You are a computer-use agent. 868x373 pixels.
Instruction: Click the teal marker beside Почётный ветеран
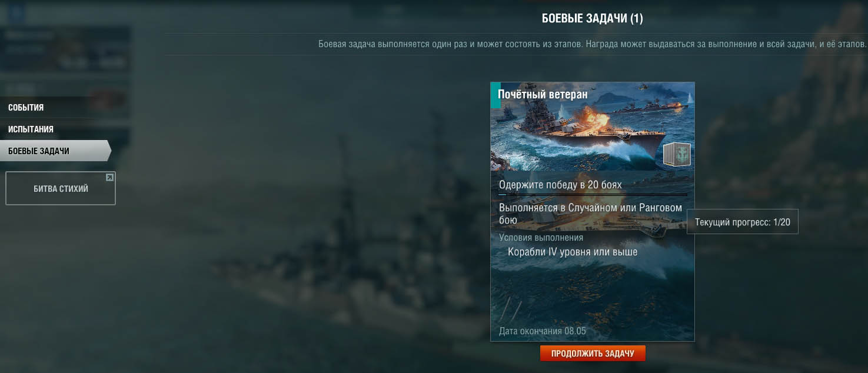(495, 95)
